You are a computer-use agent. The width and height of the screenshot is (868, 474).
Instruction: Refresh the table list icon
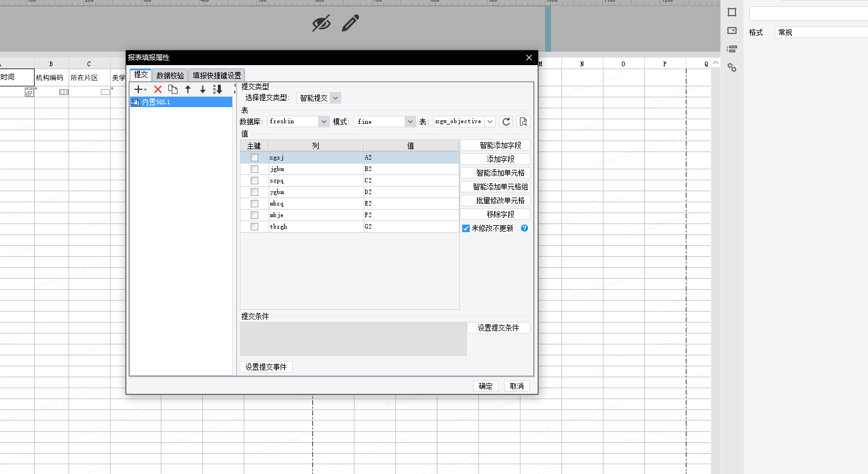point(506,122)
